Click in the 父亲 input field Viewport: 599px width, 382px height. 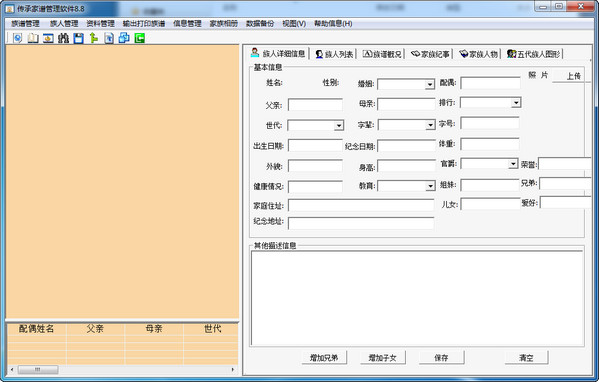pos(315,105)
